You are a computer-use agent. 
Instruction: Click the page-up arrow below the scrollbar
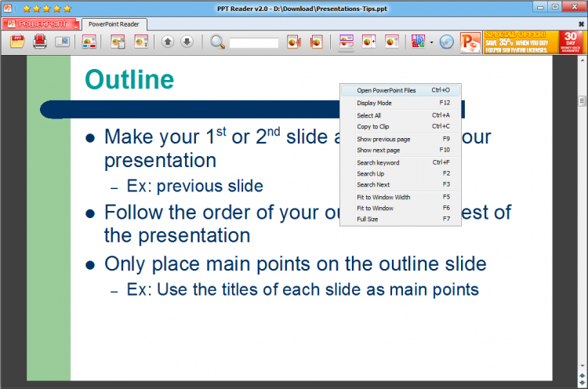coord(582,375)
